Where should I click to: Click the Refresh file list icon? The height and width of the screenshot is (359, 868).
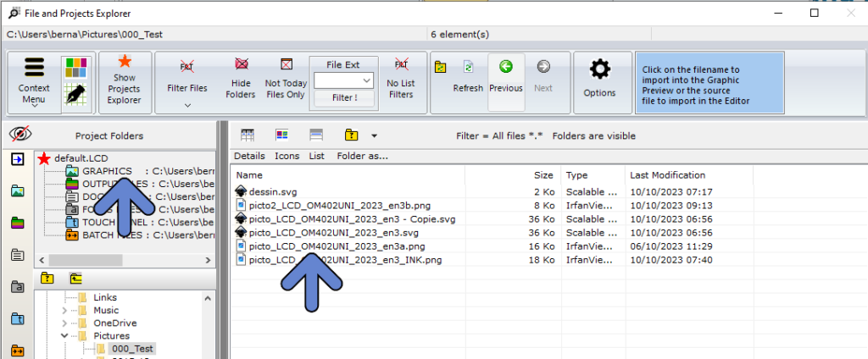tap(468, 67)
